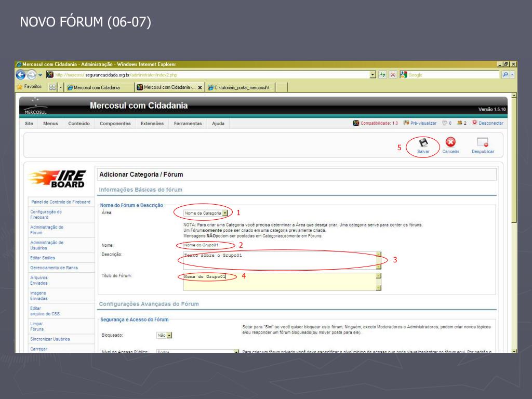
Task: Open the Site menu
Action: click(x=29, y=124)
